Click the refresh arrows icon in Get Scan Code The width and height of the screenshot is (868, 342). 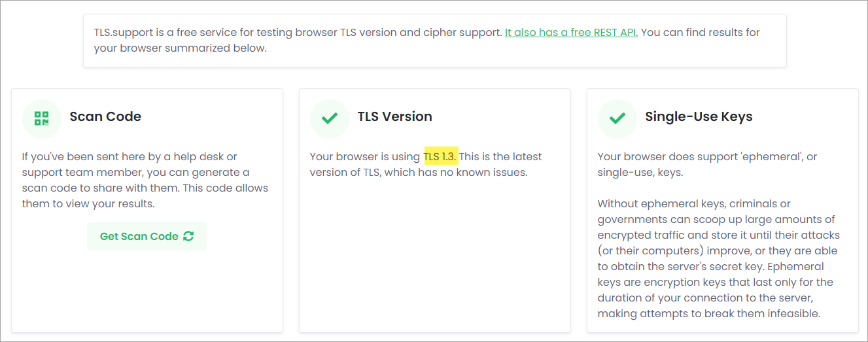(188, 236)
